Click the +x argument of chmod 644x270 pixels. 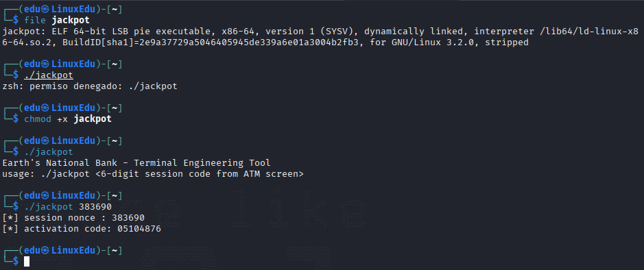(x=62, y=119)
